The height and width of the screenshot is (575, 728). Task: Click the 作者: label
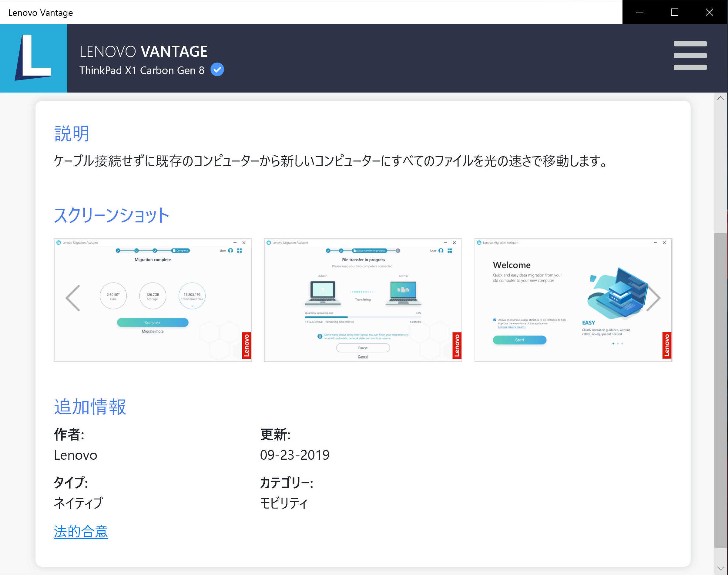coord(69,434)
